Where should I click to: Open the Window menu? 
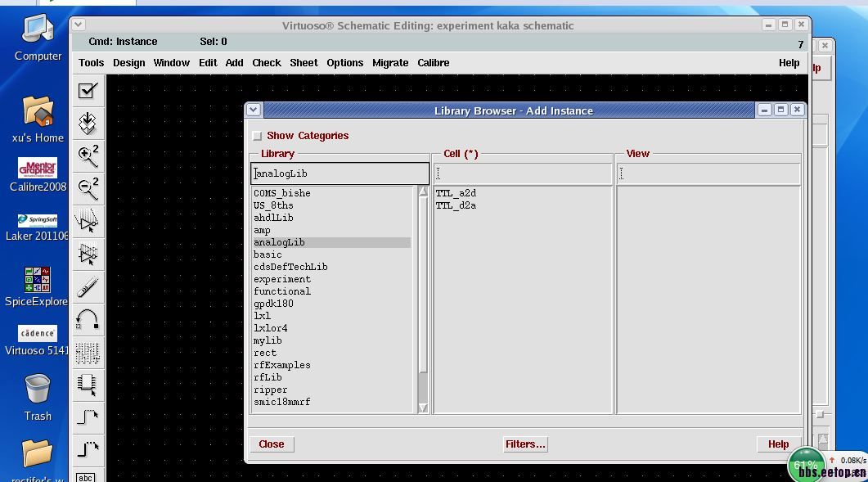[x=172, y=63]
